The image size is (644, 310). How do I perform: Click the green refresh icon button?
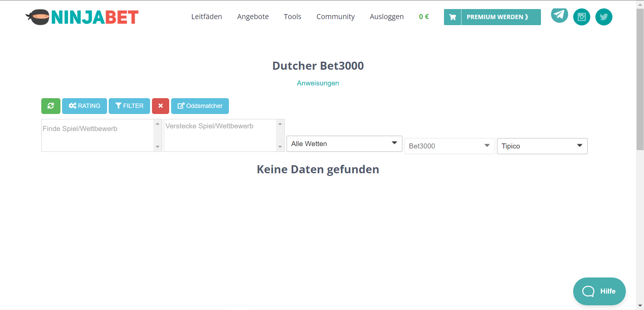(x=51, y=106)
